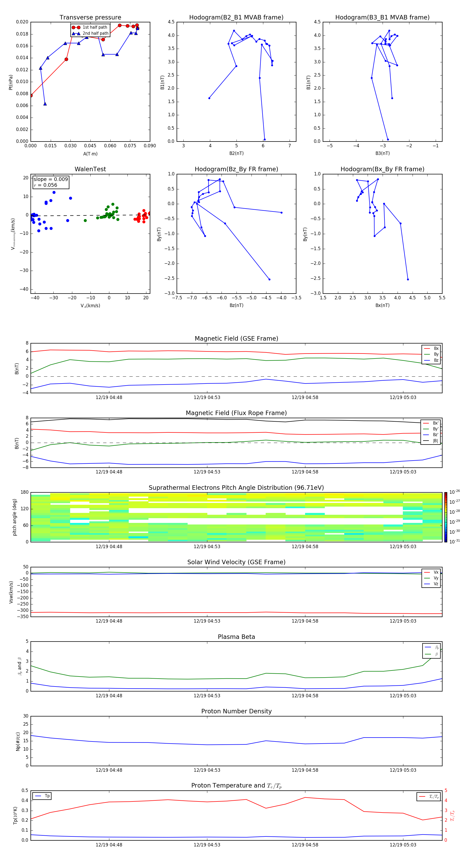
Task: Click the 'Proton Number Density' title
Action: click(236, 711)
